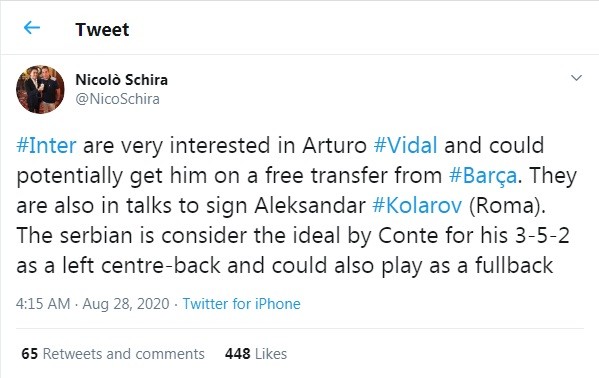View the 65 Retweets and comments

point(113,354)
